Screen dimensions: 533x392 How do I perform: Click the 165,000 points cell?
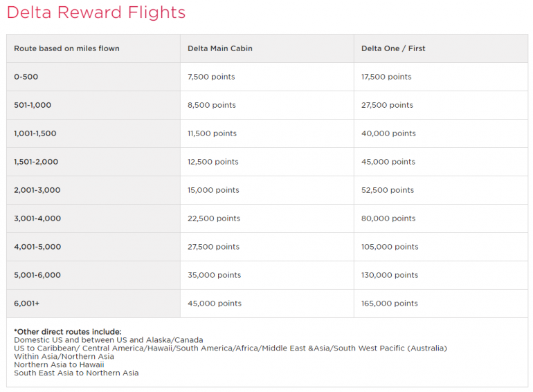(x=390, y=304)
